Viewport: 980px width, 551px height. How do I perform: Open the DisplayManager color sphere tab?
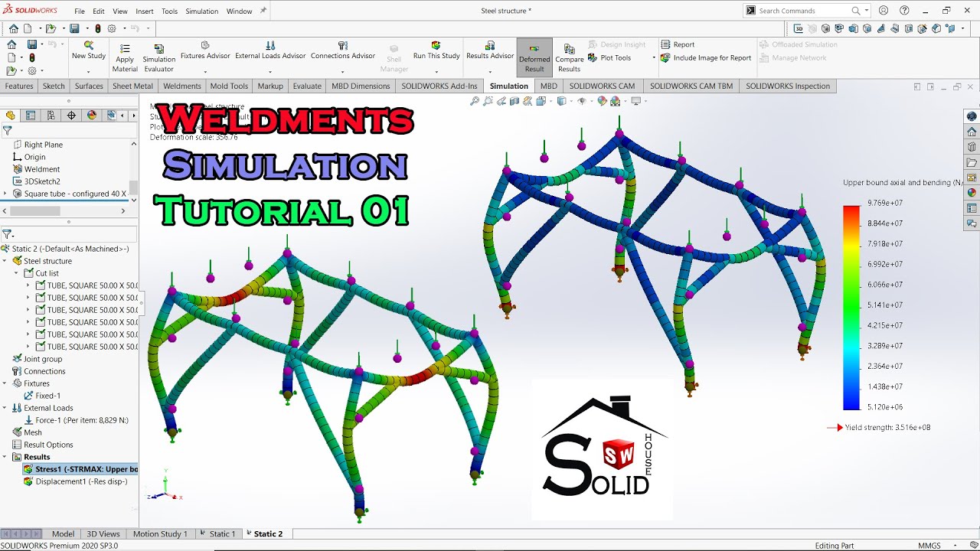pos(92,116)
